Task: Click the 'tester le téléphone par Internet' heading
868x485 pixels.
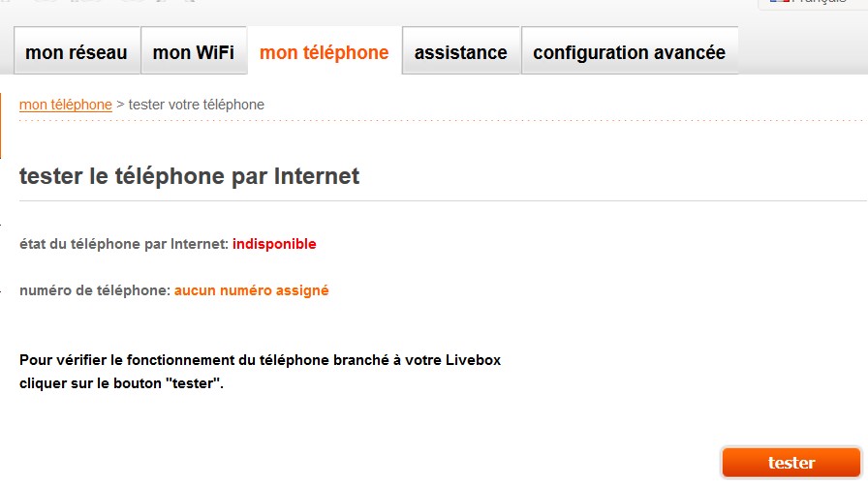Action: pos(189,176)
